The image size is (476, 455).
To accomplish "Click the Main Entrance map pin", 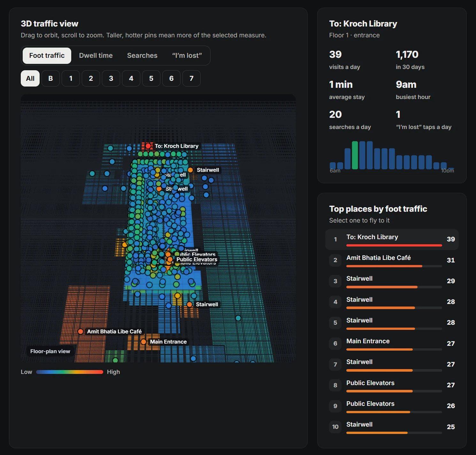I will [x=144, y=342].
